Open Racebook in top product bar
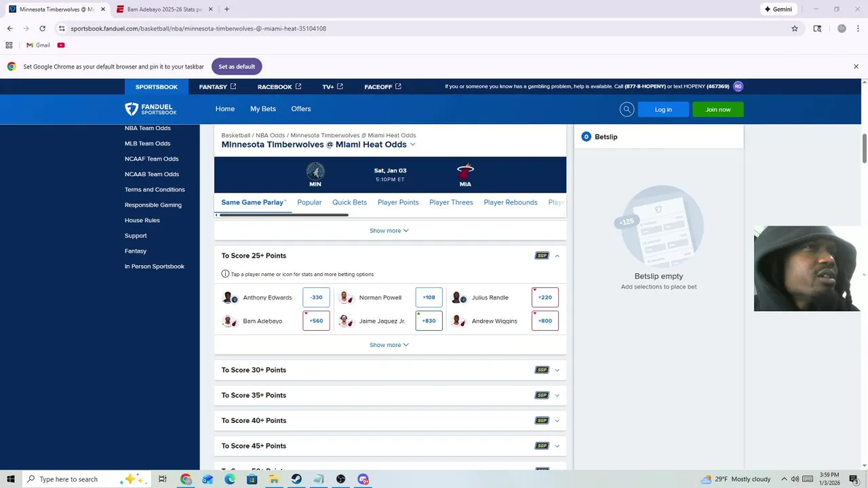This screenshot has width=868, height=488. (279, 87)
